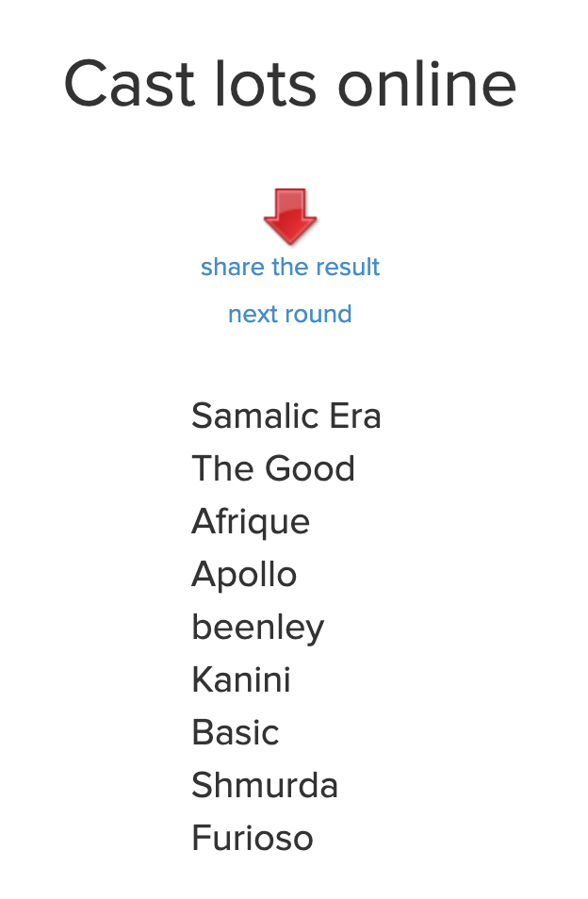This screenshot has height=899, width=588.
Task: Pick the beenley entry
Action: coord(258,628)
